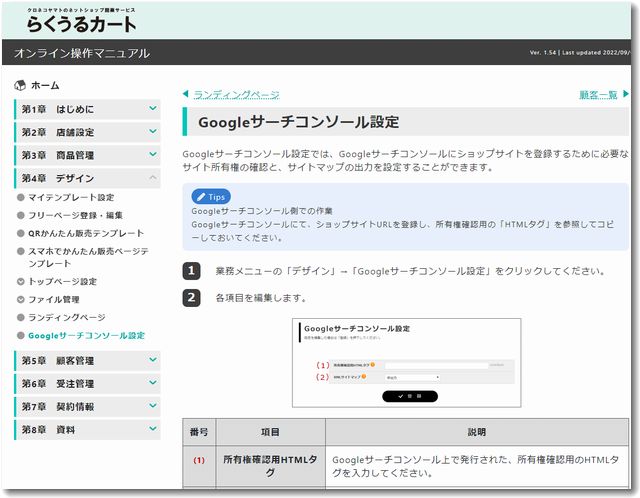
Task: Open フリーページ登録・編集 page
Action: click(75, 215)
